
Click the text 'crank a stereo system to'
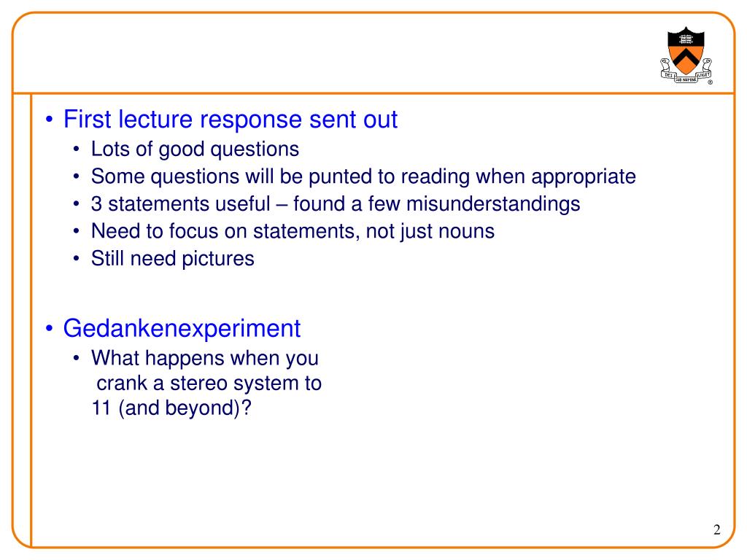(209, 384)
